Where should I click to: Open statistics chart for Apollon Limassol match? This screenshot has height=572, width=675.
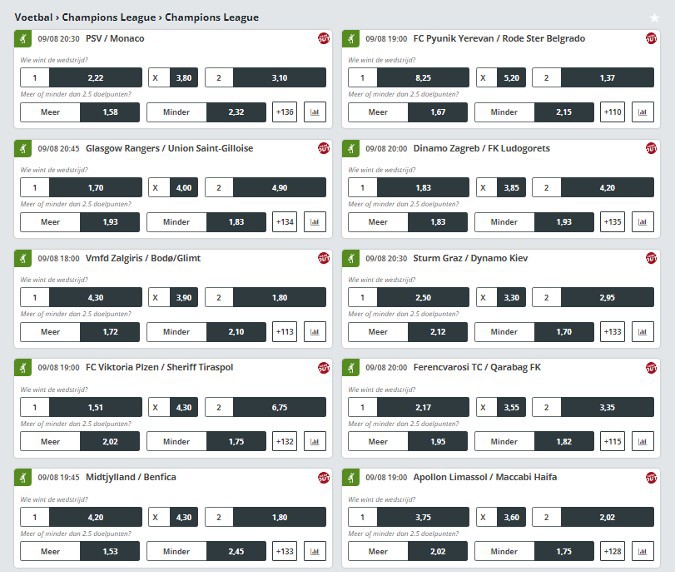[x=642, y=551]
